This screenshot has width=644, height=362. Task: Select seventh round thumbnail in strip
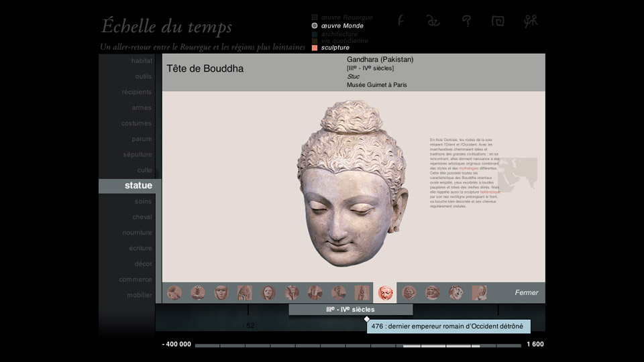coord(315,293)
